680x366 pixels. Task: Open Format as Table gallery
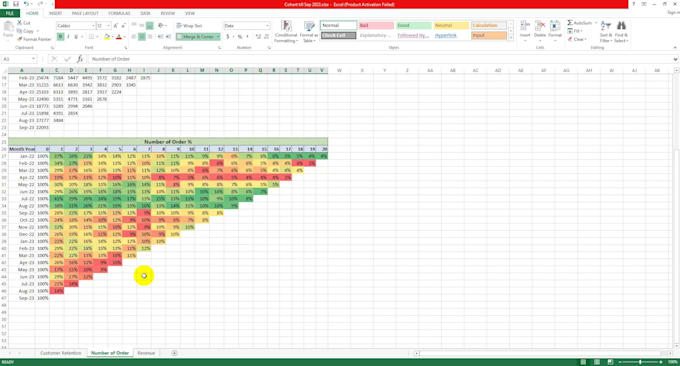pyautogui.click(x=309, y=31)
